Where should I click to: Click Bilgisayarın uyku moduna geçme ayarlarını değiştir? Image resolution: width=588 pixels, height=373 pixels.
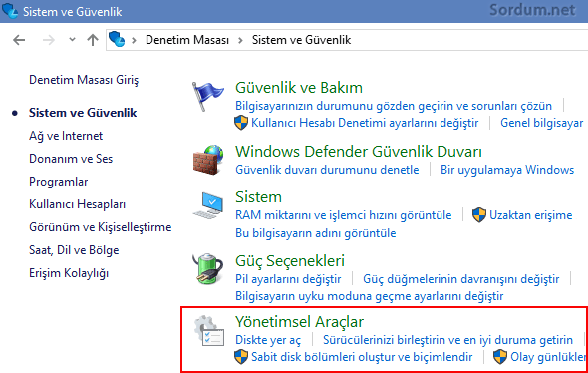pos(369,296)
